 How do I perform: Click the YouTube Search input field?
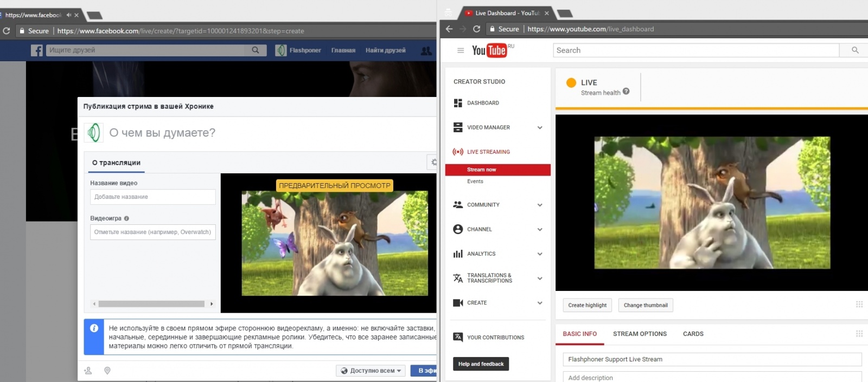(696, 50)
